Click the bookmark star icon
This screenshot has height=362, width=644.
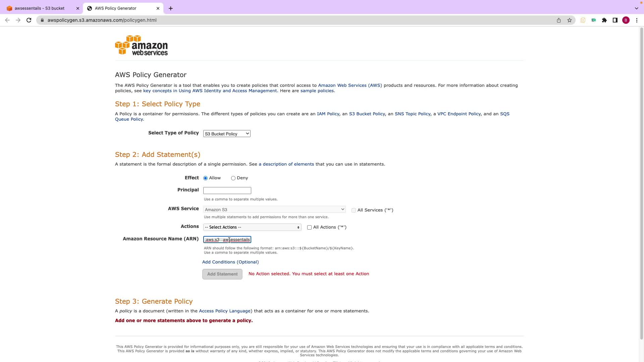(x=570, y=20)
